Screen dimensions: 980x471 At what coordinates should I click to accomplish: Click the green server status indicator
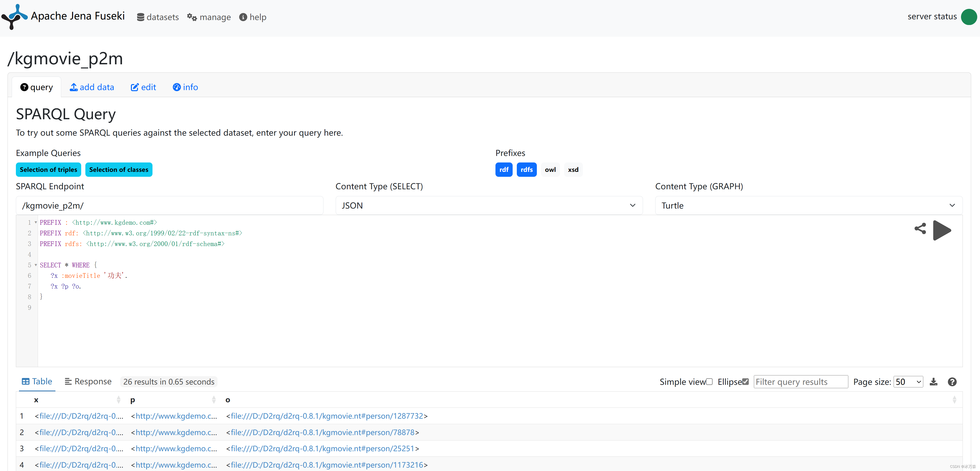(969, 17)
